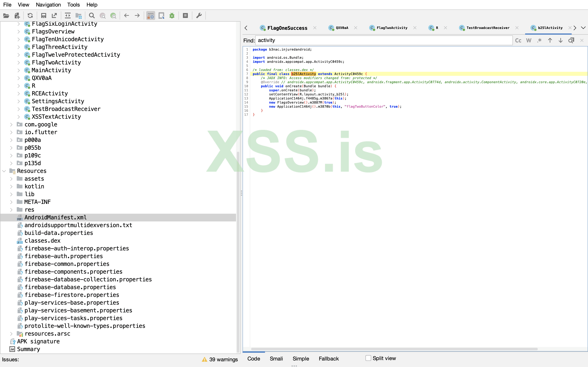Enable the Split view checkbox
Image resolution: width=588 pixels, height=367 pixels.
[368, 358]
